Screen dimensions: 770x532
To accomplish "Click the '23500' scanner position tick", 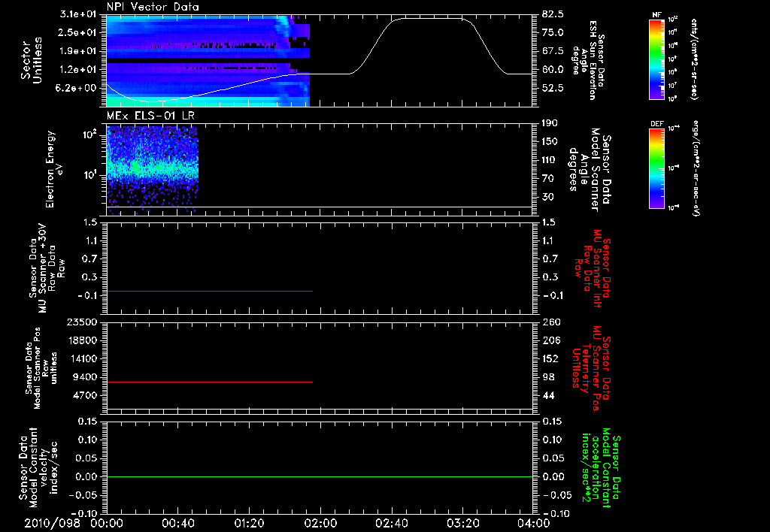I will (83, 322).
